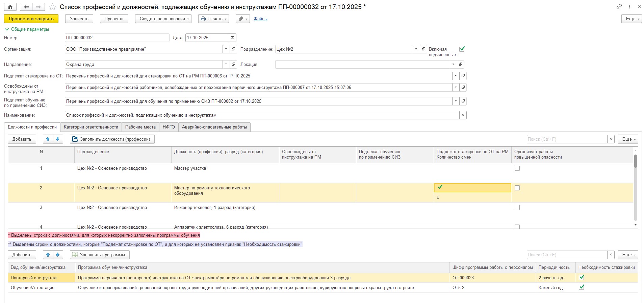
Task: Open the organization record with the field's open icon
Action: pyautogui.click(x=233, y=49)
